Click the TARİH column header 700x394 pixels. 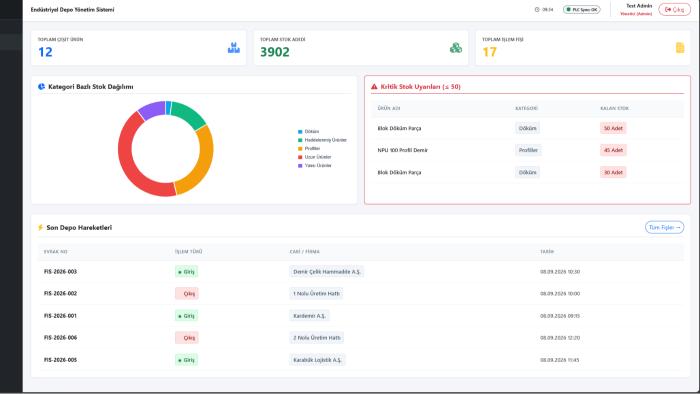tap(547, 252)
